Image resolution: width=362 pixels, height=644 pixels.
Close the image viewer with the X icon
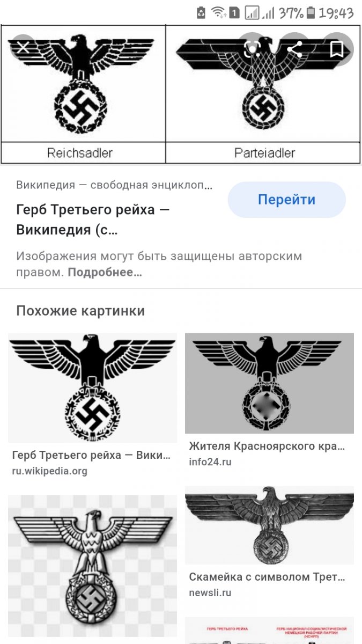(x=23, y=48)
